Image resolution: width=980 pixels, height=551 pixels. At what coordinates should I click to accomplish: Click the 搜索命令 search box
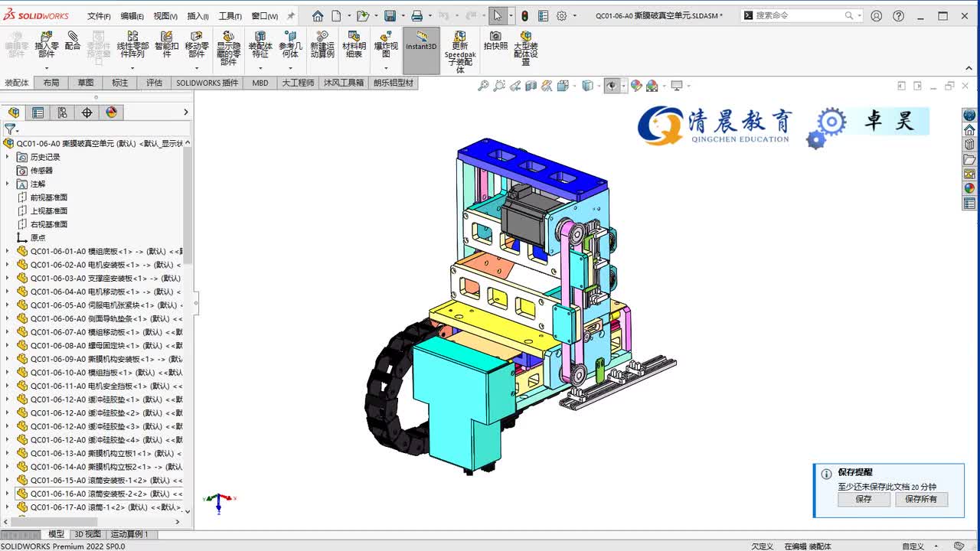(802, 15)
